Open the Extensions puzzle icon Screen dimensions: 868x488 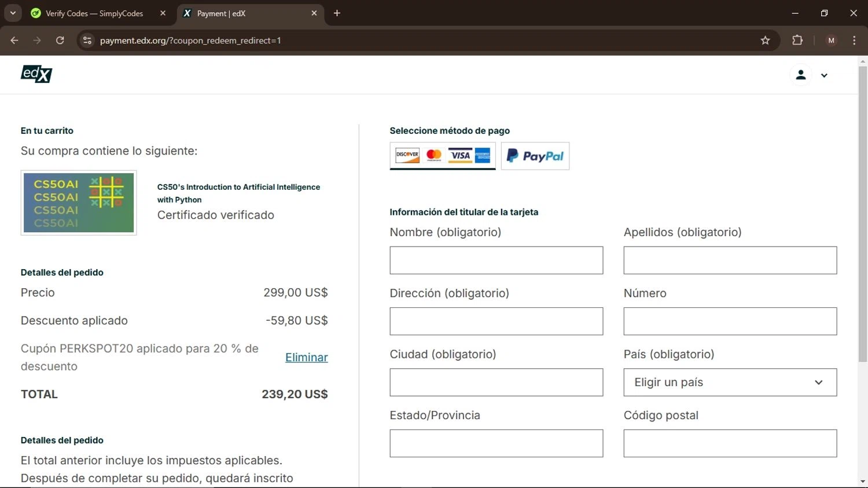click(x=797, y=41)
